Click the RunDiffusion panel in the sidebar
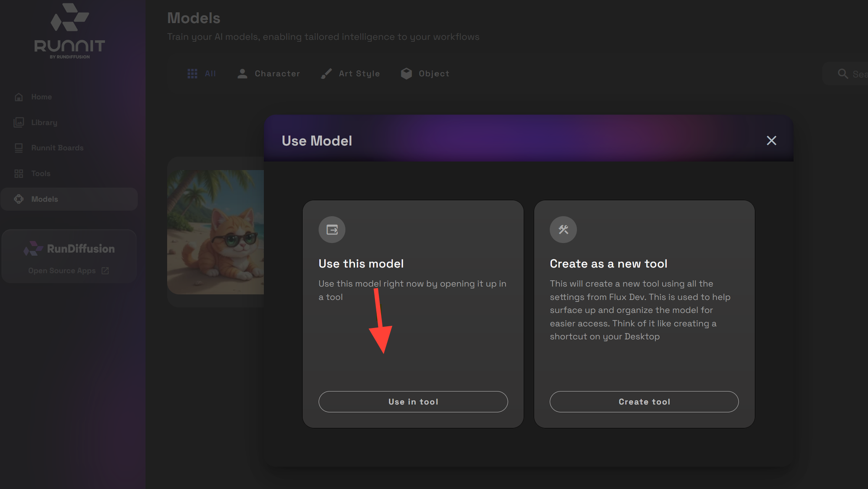This screenshot has height=489, width=868. tap(69, 256)
